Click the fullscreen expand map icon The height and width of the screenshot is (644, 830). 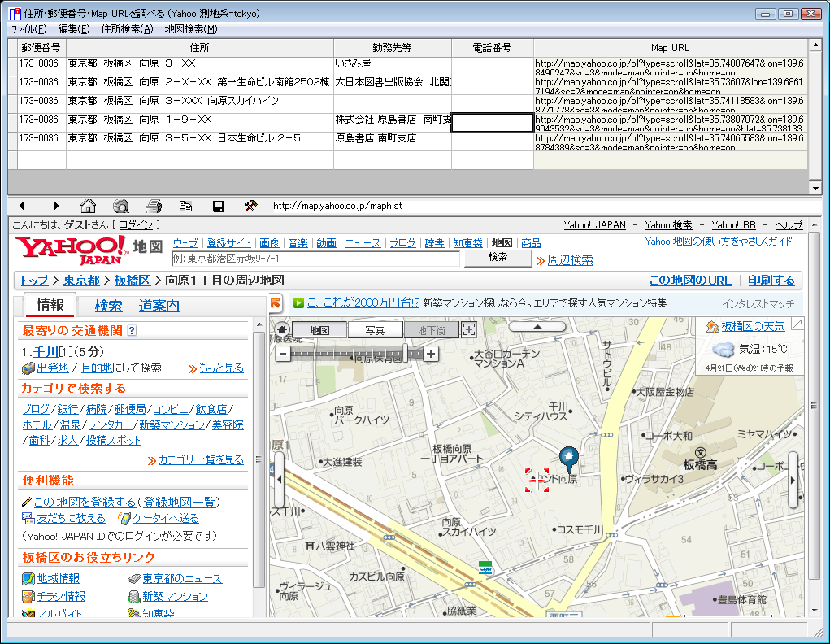tap(468, 329)
